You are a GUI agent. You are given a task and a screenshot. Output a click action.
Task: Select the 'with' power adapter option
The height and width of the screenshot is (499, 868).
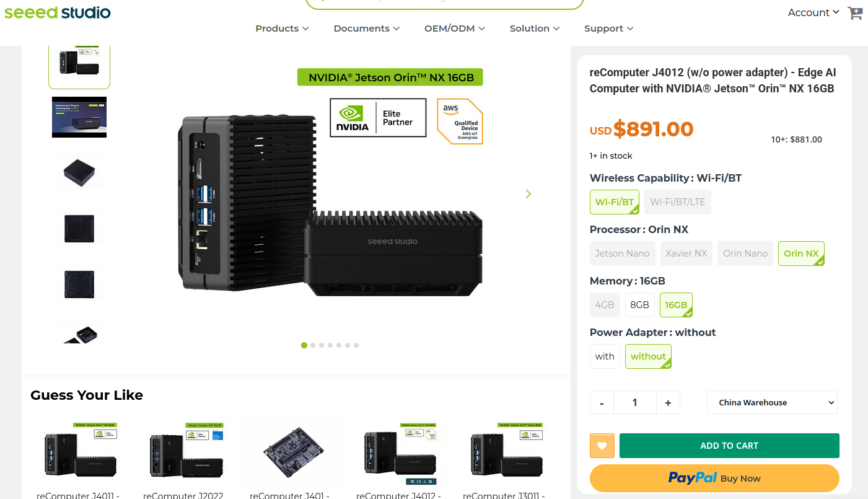pyautogui.click(x=605, y=356)
